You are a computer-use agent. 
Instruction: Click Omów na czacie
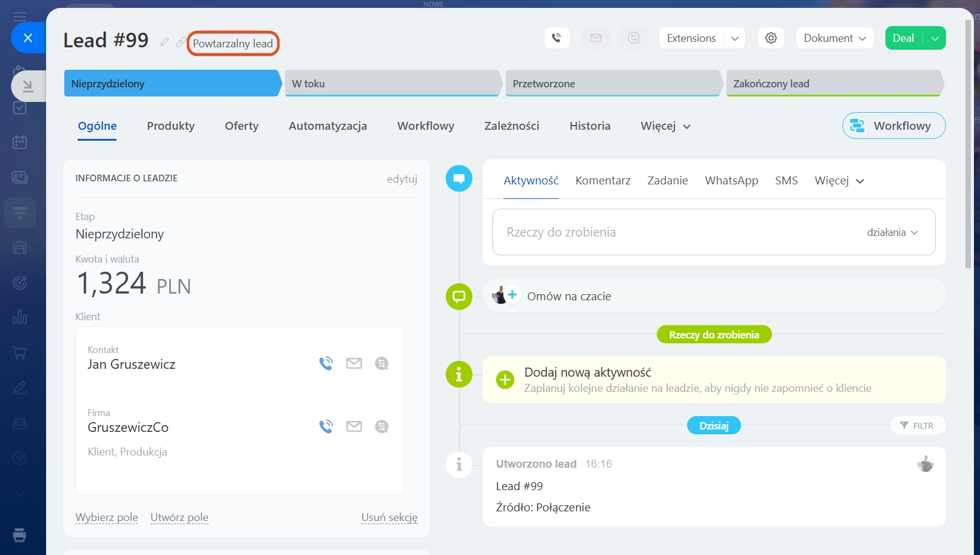coord(569,297)
